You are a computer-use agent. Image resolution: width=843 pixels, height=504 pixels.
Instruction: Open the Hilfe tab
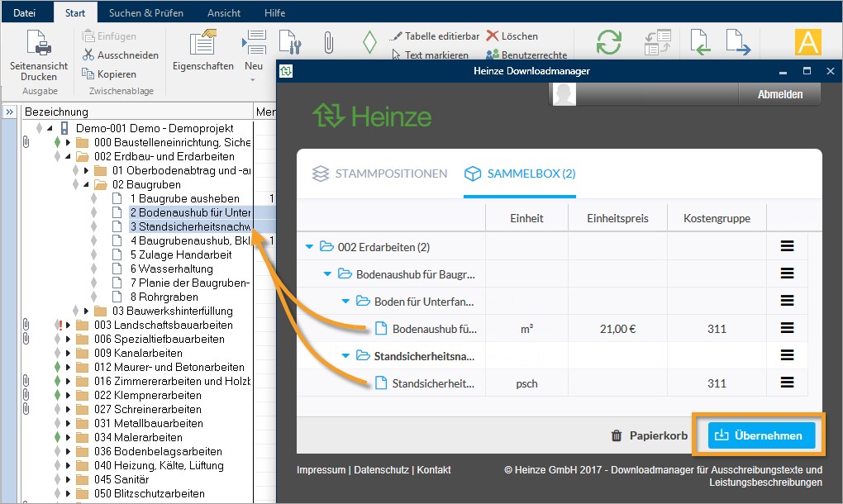pos(274,13)
